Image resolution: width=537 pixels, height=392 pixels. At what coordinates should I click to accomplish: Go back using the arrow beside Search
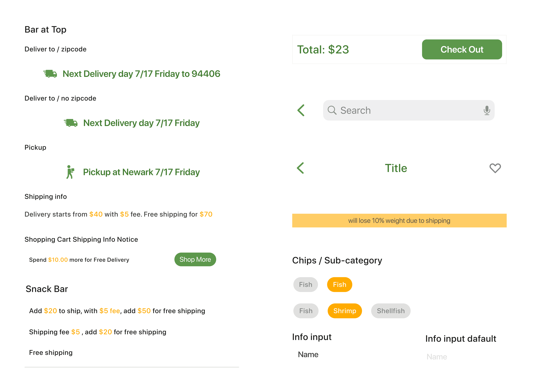pyautogui.click(x=301, y=110)
